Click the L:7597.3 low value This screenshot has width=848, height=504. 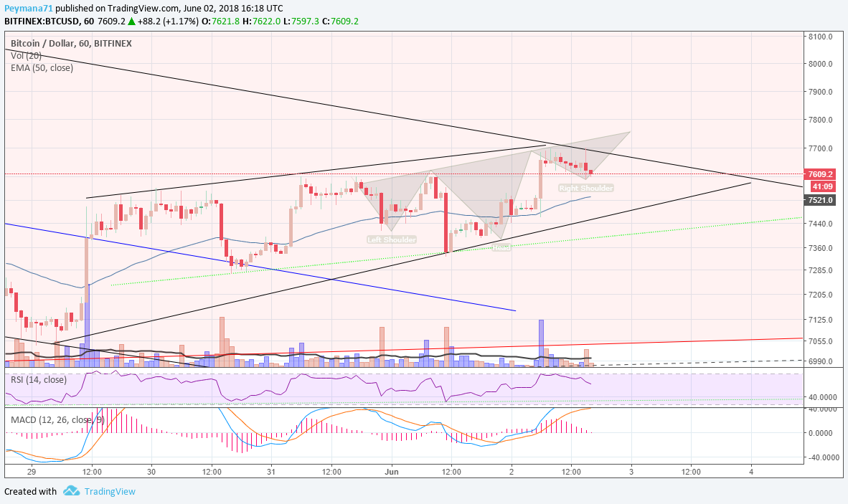(301, 22)
